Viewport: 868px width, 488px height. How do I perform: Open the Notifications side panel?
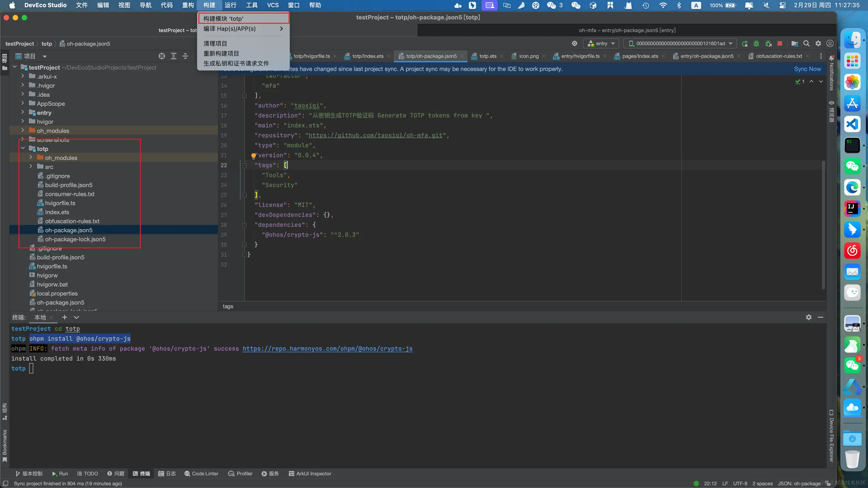click(x=831, y=73)
